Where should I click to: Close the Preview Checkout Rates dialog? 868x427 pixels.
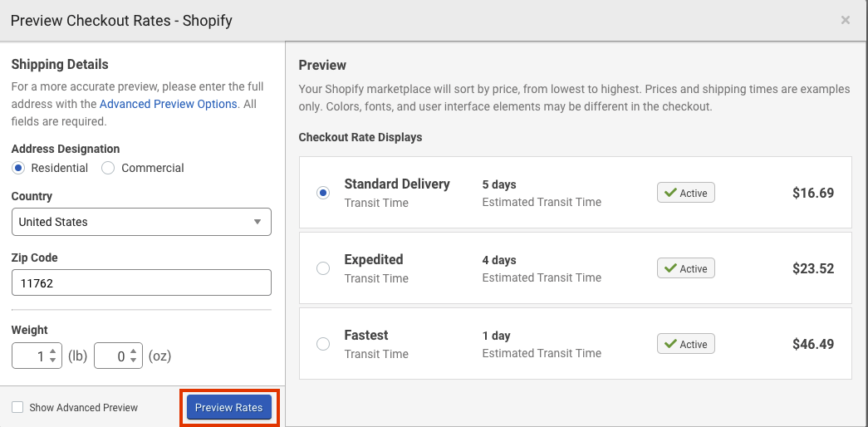(x=846, y=20)
